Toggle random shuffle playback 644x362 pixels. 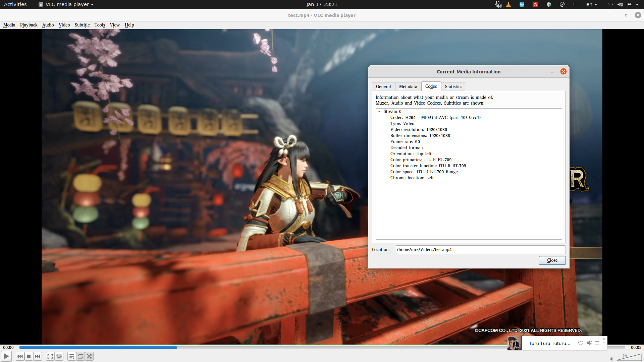point(89,356)
